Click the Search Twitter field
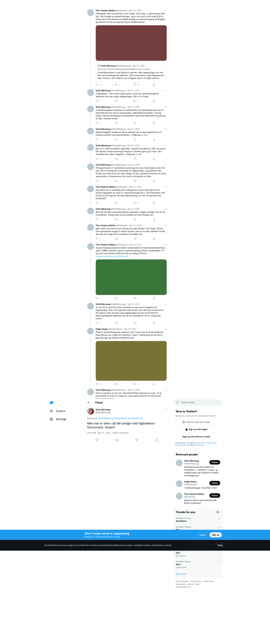This screenshot has width=270, height=644. [198, 403]
